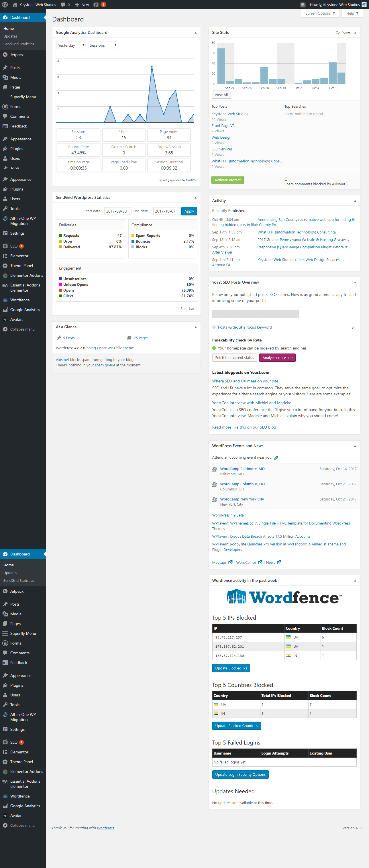Click the SendGrid End date field
The width and height of the screenshot is (369, 868).
coord(166,211)
